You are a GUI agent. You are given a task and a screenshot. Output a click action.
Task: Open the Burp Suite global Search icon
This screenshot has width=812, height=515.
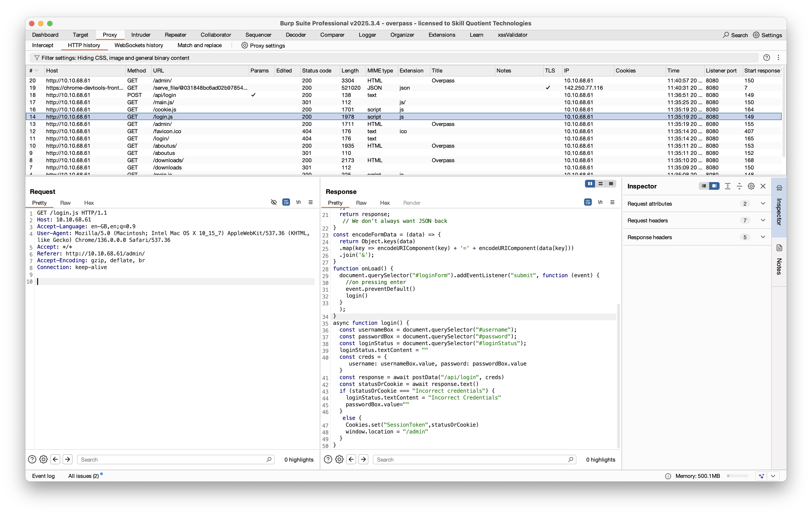click(726, 35)
